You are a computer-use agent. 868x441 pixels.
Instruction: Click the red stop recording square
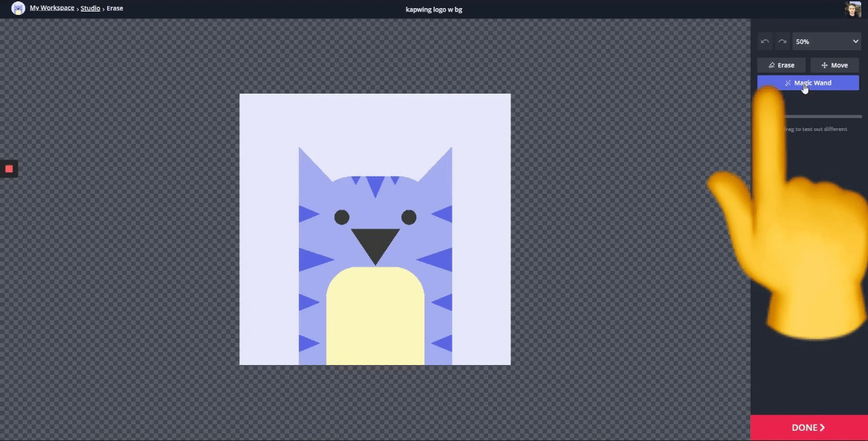9,169
